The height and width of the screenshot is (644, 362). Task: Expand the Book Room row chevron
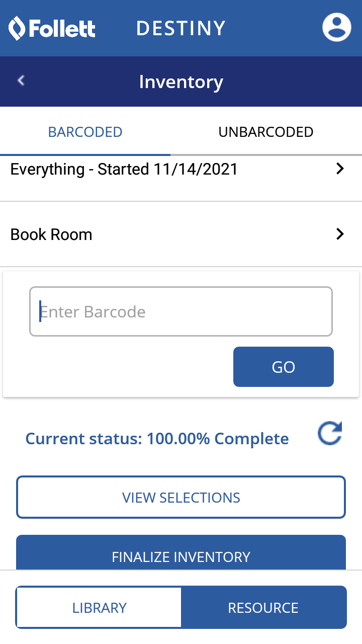click(x=340, y=234)
